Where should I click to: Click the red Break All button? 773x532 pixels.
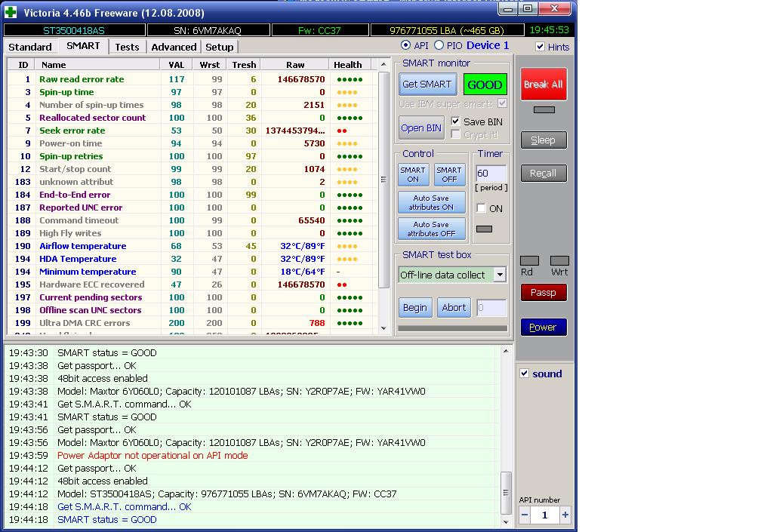(544, 85)
